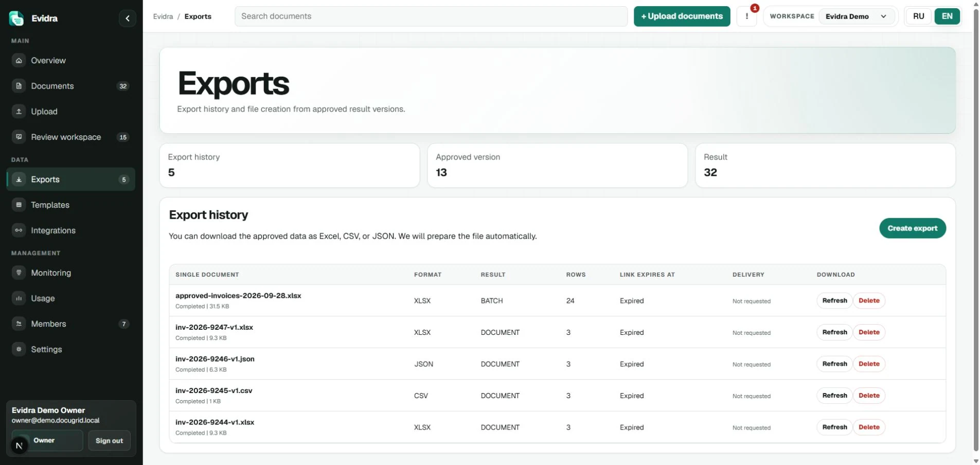
Task: Focus the Search documents field
Action: (x=431, y=16)
